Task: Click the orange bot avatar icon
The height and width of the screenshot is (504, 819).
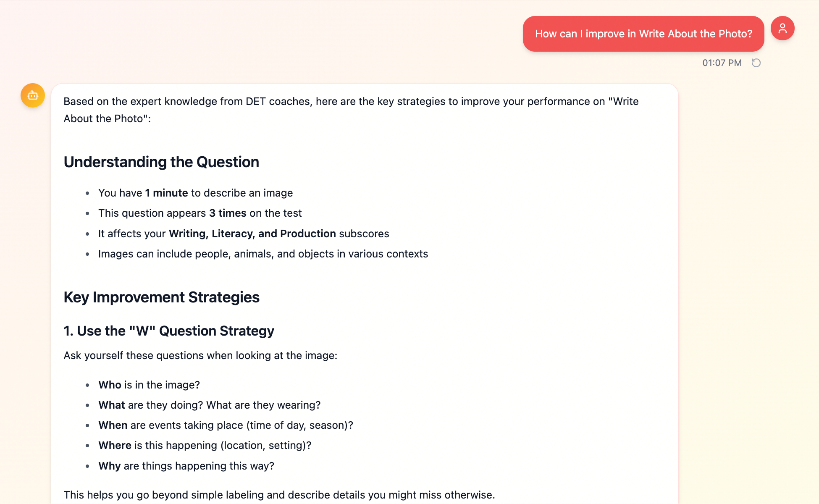Action: point(33,95)
